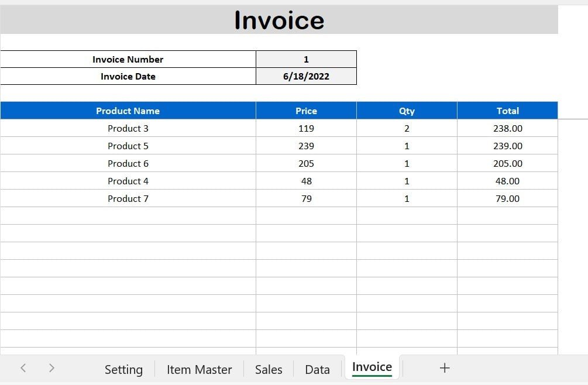Click the price cell showing 48

307,181
